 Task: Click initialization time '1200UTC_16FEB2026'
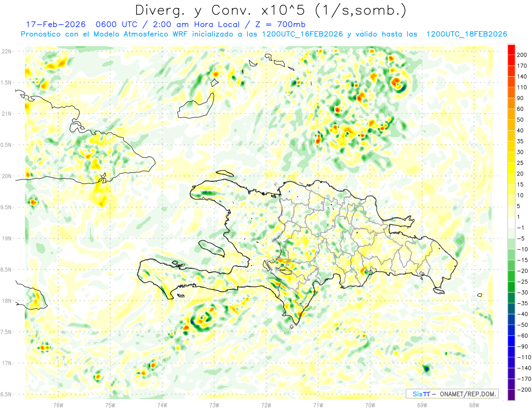[302, 34]
